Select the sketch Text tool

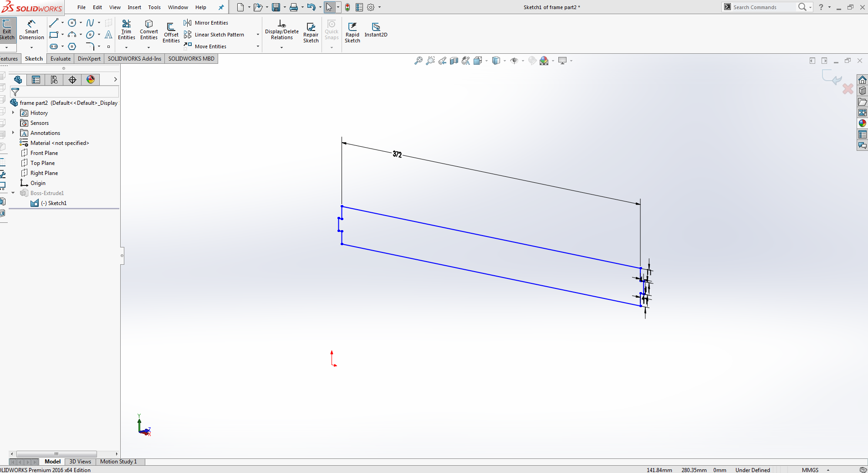coord(108,35)
